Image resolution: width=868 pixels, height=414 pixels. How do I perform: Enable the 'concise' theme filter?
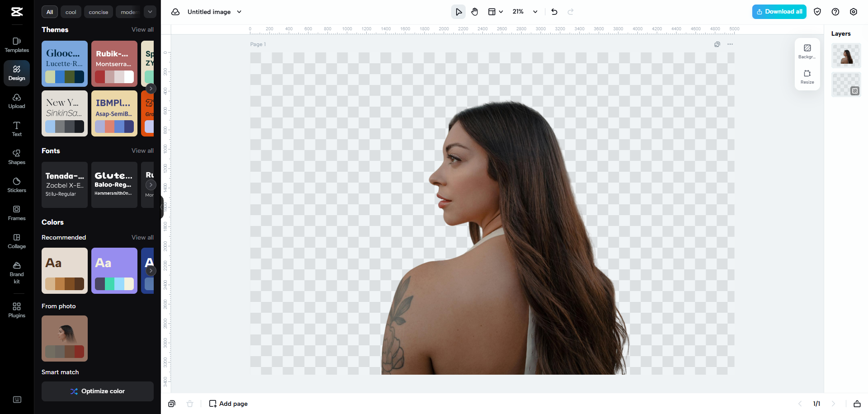click(98, 12)
